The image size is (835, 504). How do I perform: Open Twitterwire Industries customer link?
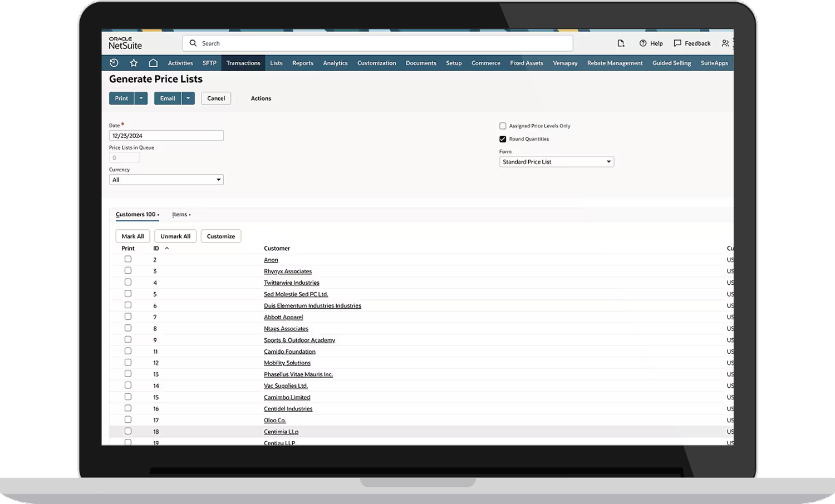click(292, 283)
